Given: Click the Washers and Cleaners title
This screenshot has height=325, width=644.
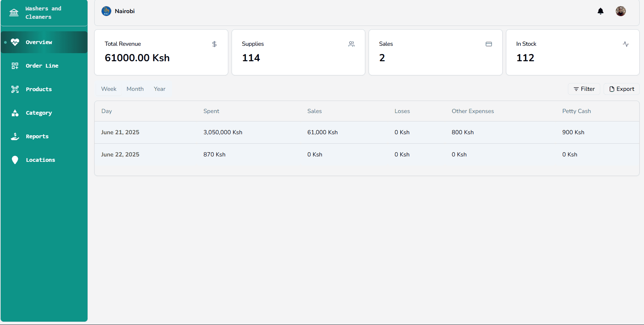Looking at the screenshot, I should coord(43,12).
